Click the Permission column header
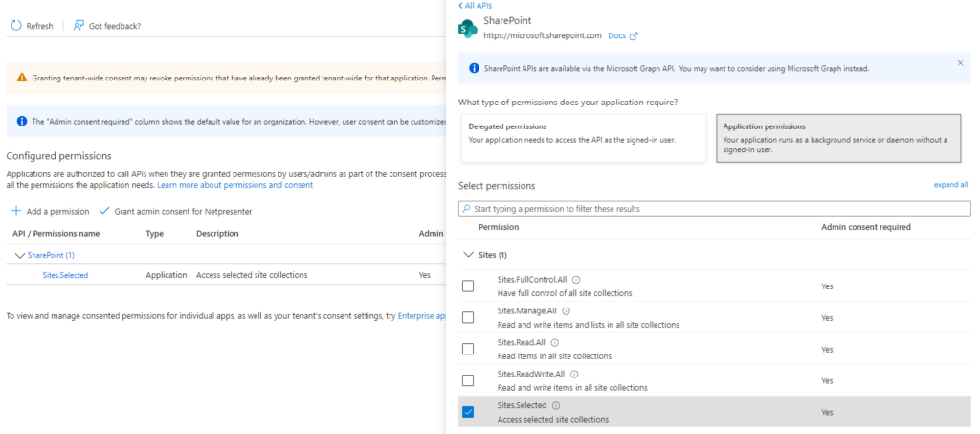This screenshot has width=980, height=434. (499, 227)
